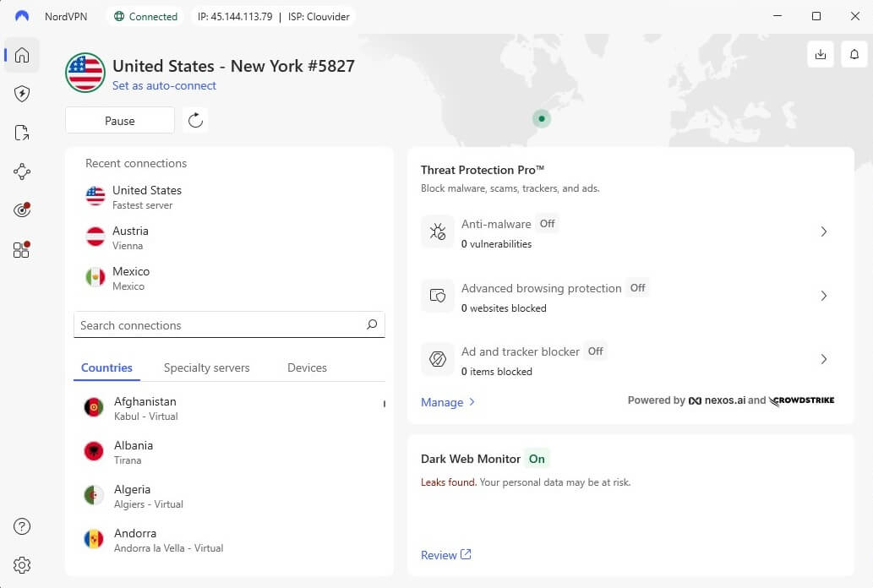Open the Meshnet panel from the sidebar
This screenshot has width=873, height=588.
click(21, 171)
